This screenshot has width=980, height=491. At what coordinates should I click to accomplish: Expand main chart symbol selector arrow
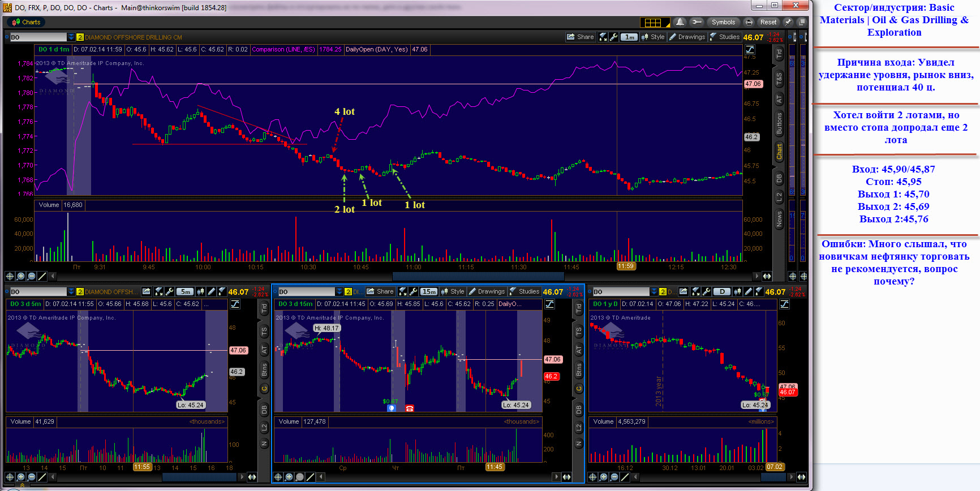click(71, 37)
